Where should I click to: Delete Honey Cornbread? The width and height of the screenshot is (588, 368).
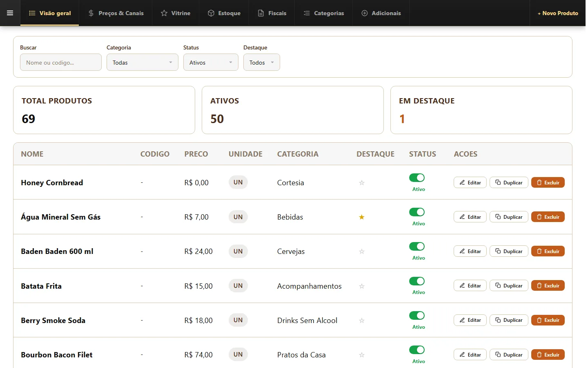pyautogui.click(x=548, y=182)
